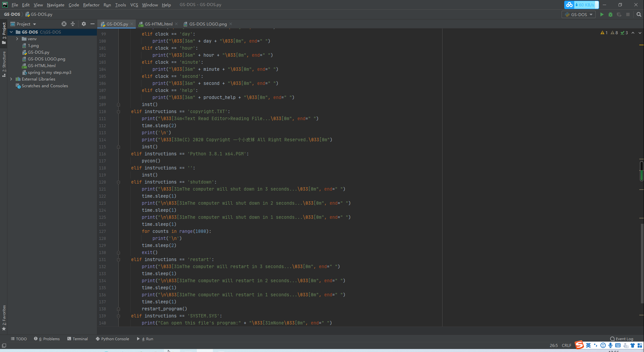Image resolution: width=644 pixels, height=352 pixels.
Task: Open the Structure side panel
Action: (4, 64)
